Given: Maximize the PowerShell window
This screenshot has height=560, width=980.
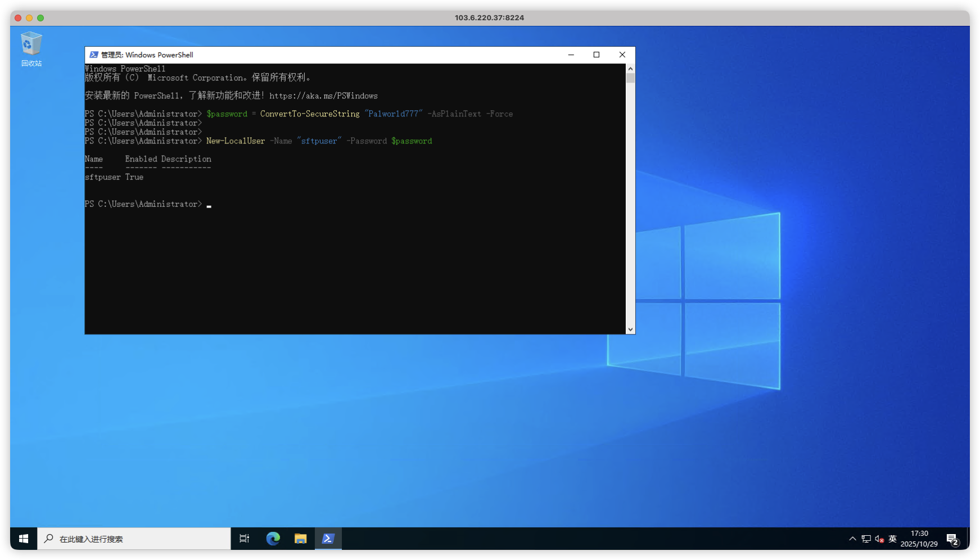Looking at the screenshot, I should (597, 55).
